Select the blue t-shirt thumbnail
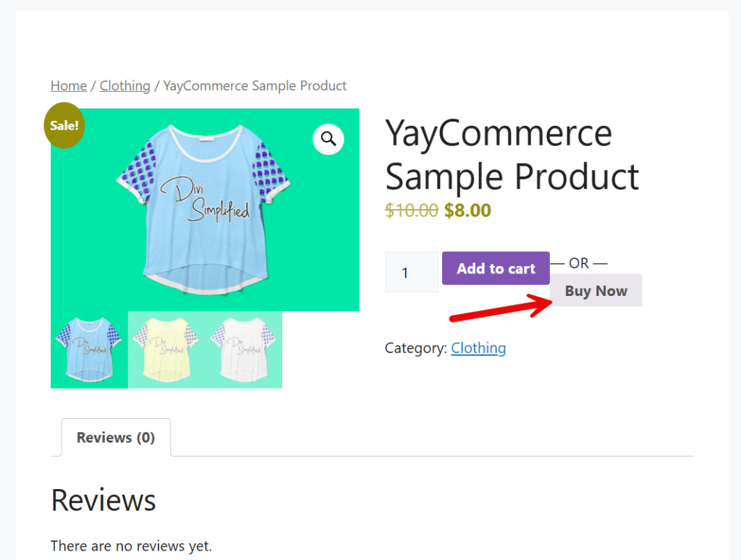Screen dimensions: 741x560 tap(88, 349)
